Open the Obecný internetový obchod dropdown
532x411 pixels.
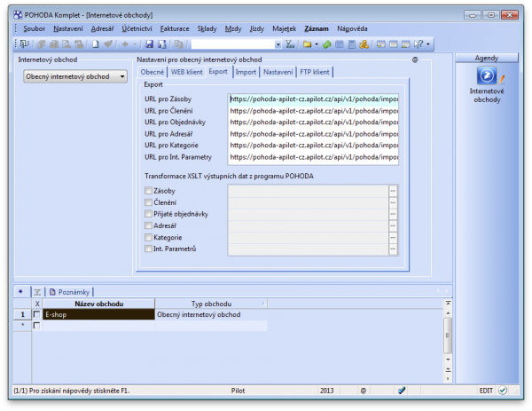(x=75, y=76)
